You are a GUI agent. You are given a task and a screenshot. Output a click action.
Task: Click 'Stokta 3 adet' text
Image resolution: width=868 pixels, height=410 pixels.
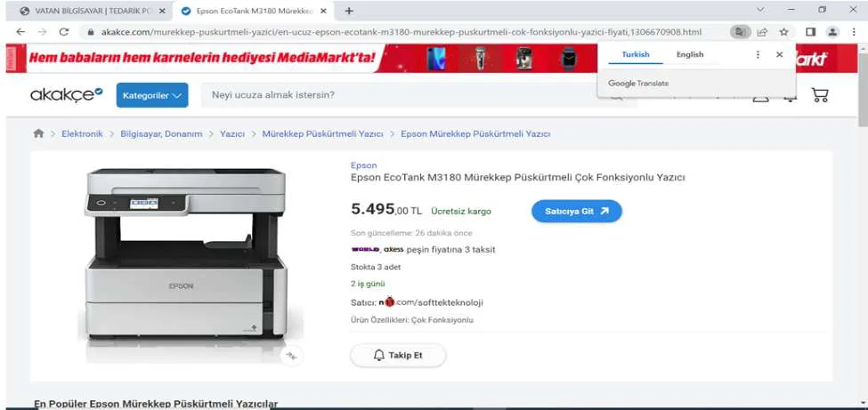(376, 267)
